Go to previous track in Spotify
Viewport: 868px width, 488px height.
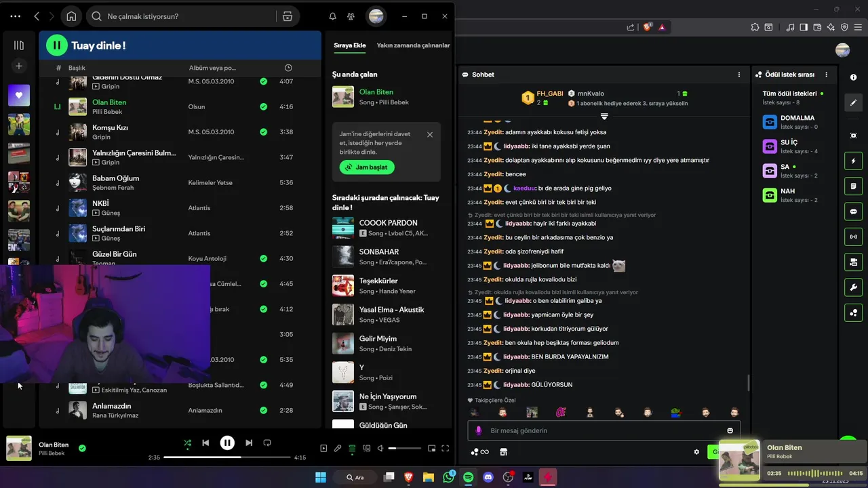pos(205,443)
